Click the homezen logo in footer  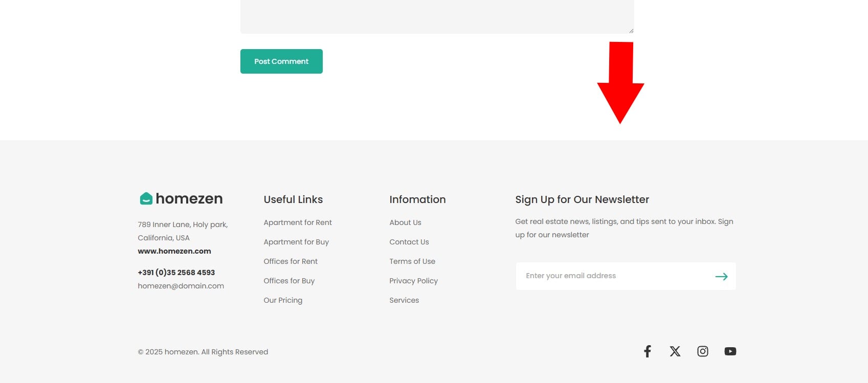click(181, 198)
